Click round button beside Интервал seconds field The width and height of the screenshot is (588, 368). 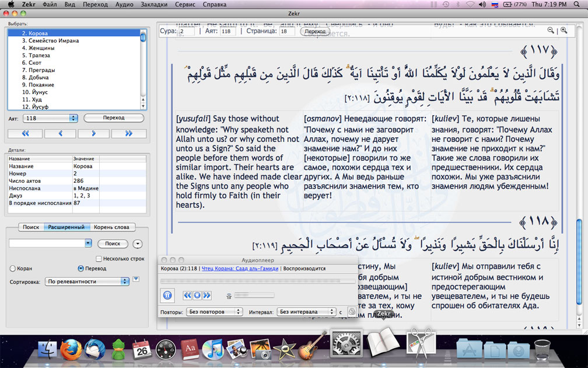[x=352, y=311]
